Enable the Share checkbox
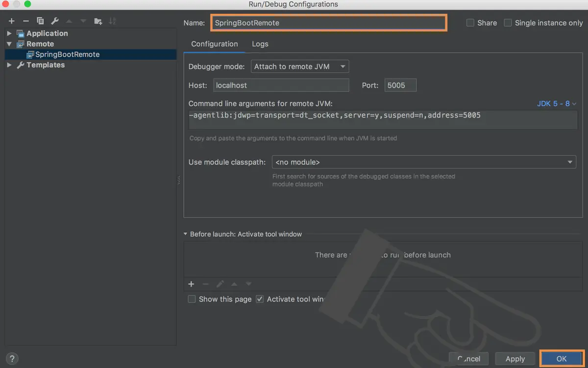Image resolution: width=588 pixels, height=368 pixels. point(470,23)
